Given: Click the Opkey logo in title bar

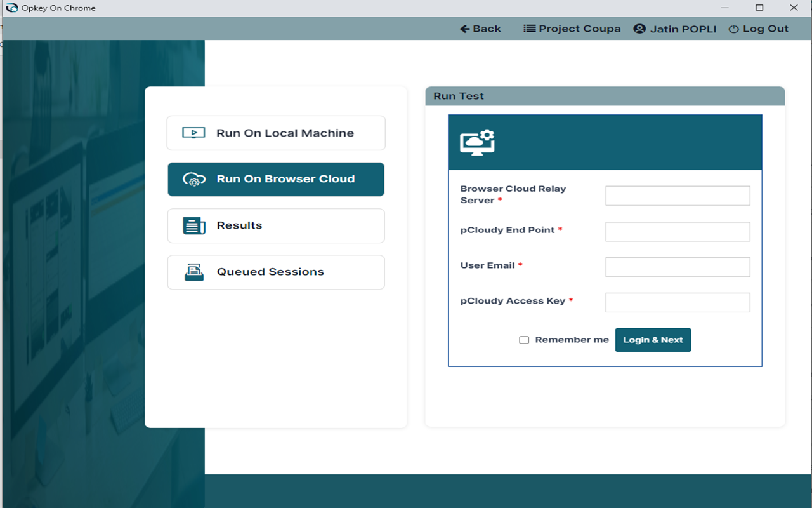Looking at the screenshot, I should [x=11, y=8].
